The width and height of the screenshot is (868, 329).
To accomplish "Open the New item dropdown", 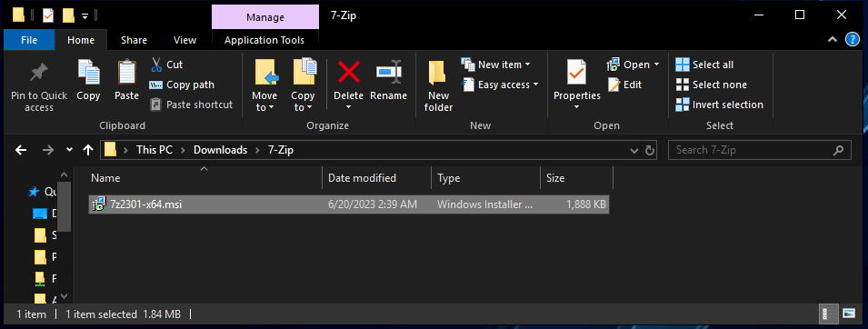I will point(496,65).
